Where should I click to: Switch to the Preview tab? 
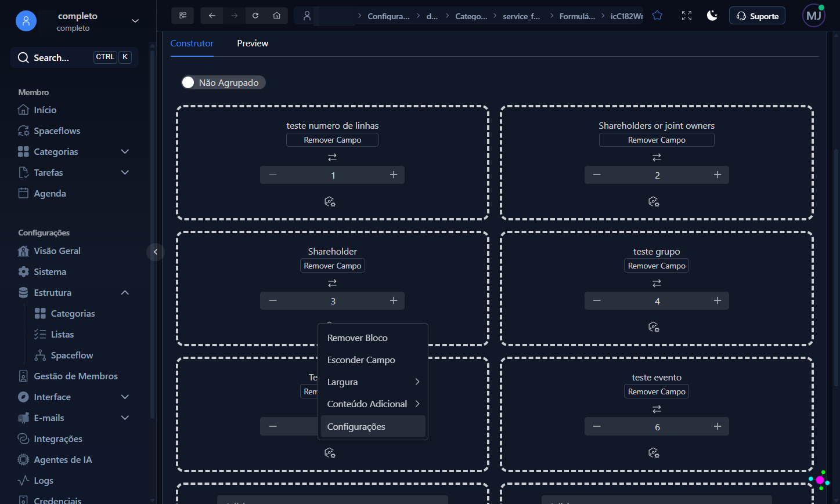(253, 43)
